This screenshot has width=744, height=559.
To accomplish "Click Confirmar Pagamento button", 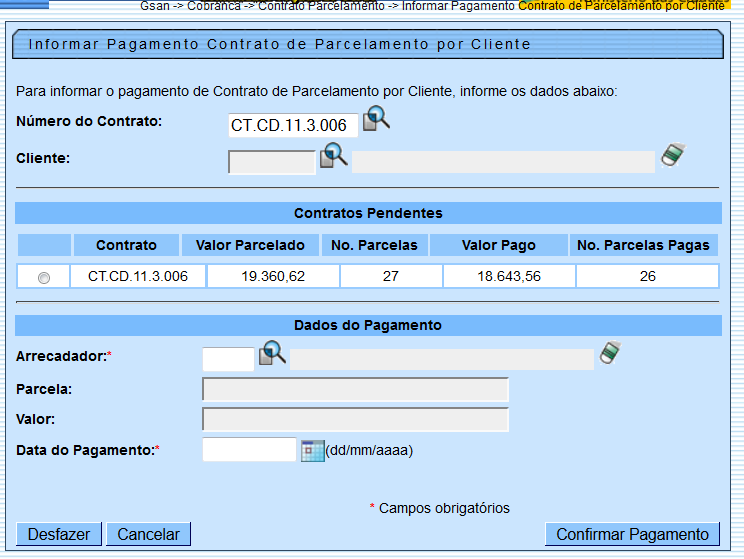I will tap(632, 534).
